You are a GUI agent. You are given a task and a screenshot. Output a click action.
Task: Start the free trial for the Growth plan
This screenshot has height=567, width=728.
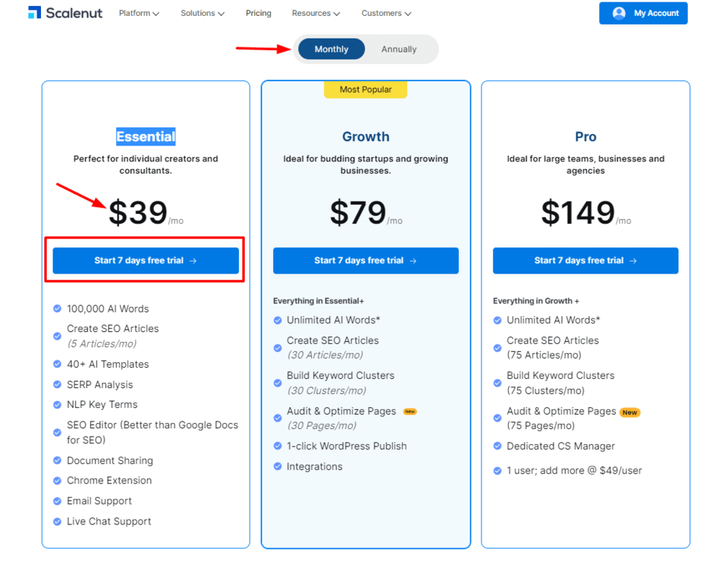click(x=366, y=260)
